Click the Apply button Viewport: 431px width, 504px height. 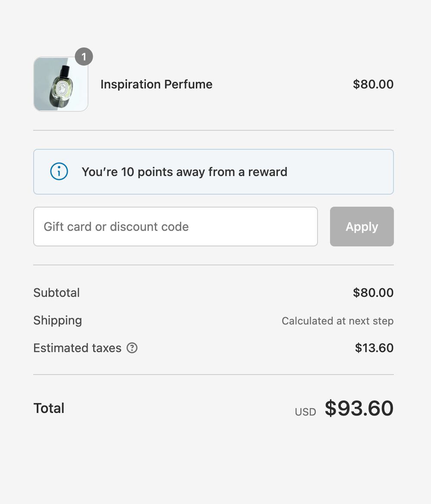[362, 227]
